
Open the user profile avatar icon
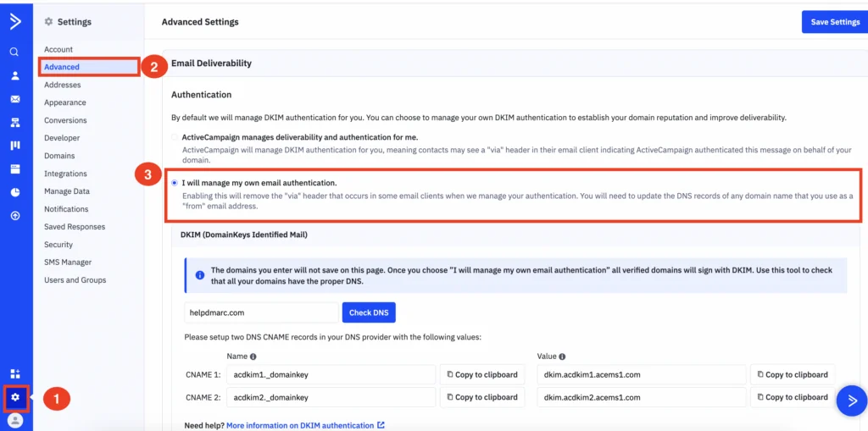tap(15, 421)
